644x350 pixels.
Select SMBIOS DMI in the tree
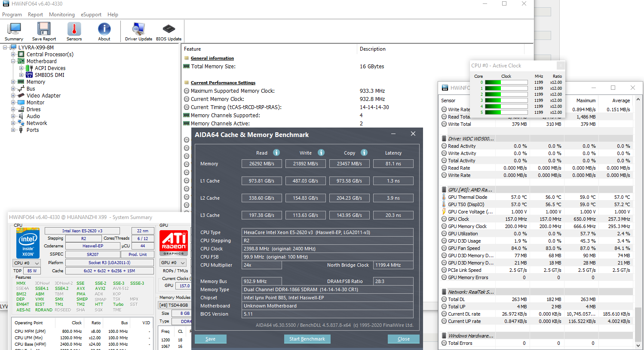click(49, 75)
